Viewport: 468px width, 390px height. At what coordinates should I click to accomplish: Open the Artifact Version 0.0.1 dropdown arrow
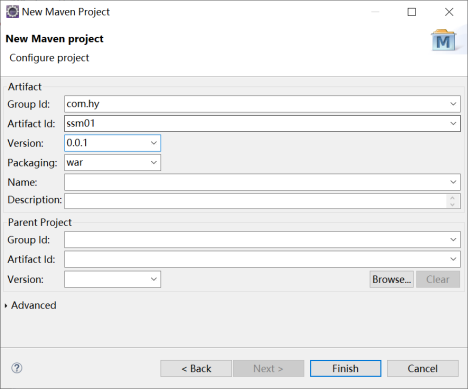pos(154,143)
